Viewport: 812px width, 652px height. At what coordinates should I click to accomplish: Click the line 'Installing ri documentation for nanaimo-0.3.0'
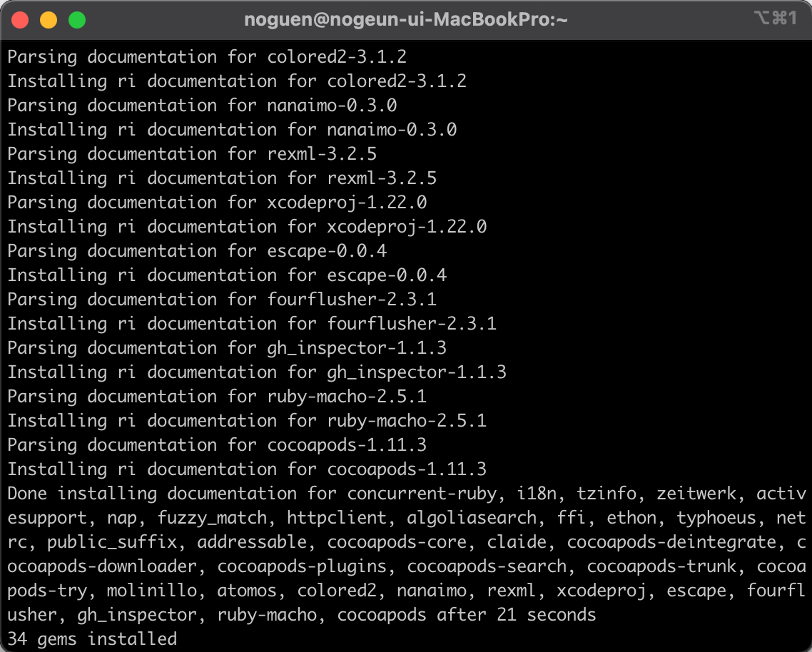tap(232, 129)
